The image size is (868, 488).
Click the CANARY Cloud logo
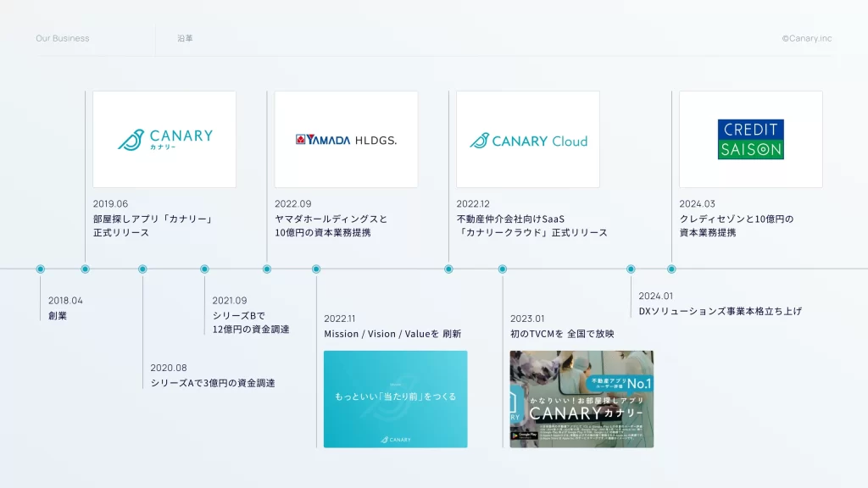click(528, 141)
